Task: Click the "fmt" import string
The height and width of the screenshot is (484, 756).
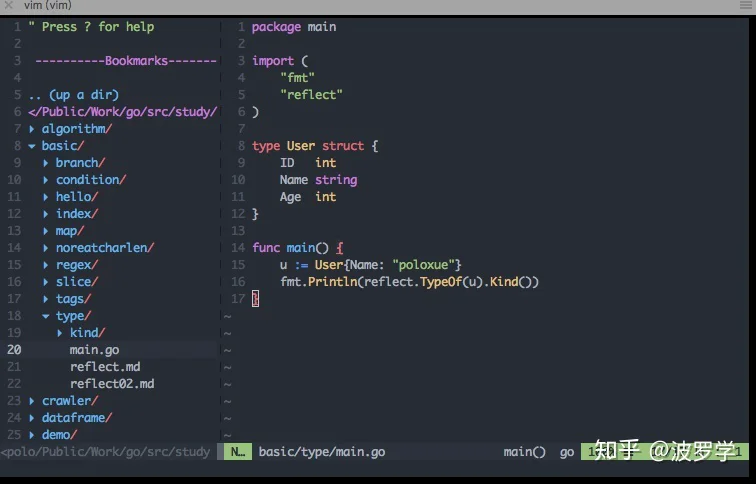Action: pyautogui.click(x=297, y=78)
